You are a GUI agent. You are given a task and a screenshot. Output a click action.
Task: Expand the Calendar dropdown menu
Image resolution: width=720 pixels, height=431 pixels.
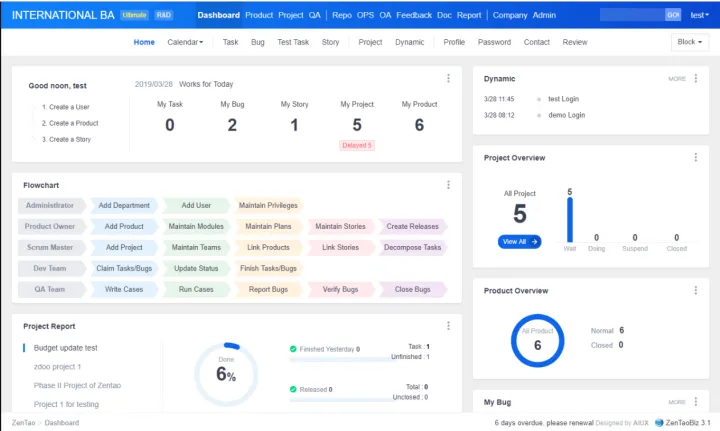coord(185,42)
